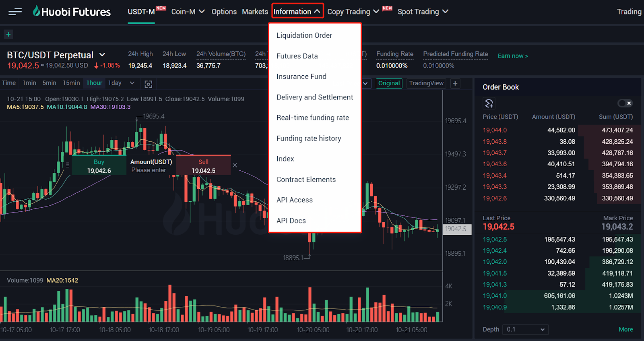Click the Earn now link
Viewport: 644px width, 341px height.
point(513,56)
